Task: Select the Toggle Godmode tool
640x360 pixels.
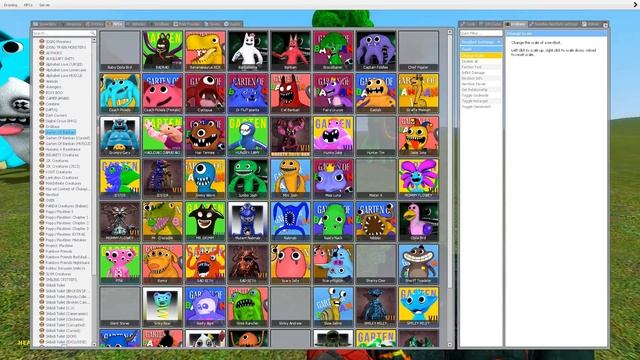Action: (481, 95)
